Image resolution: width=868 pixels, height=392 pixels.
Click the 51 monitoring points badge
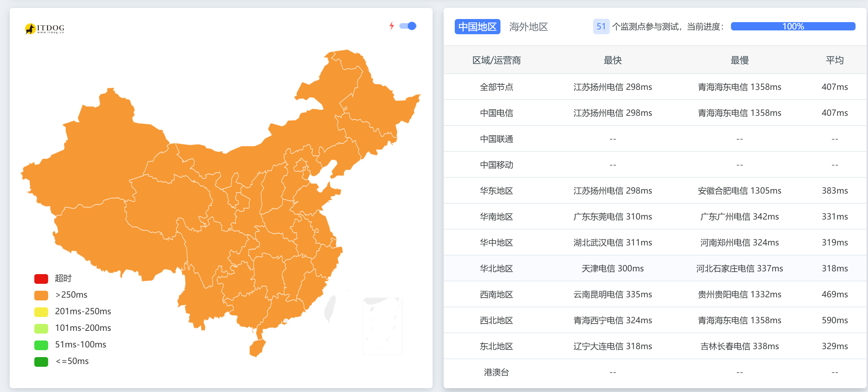[x=602, y=27]
